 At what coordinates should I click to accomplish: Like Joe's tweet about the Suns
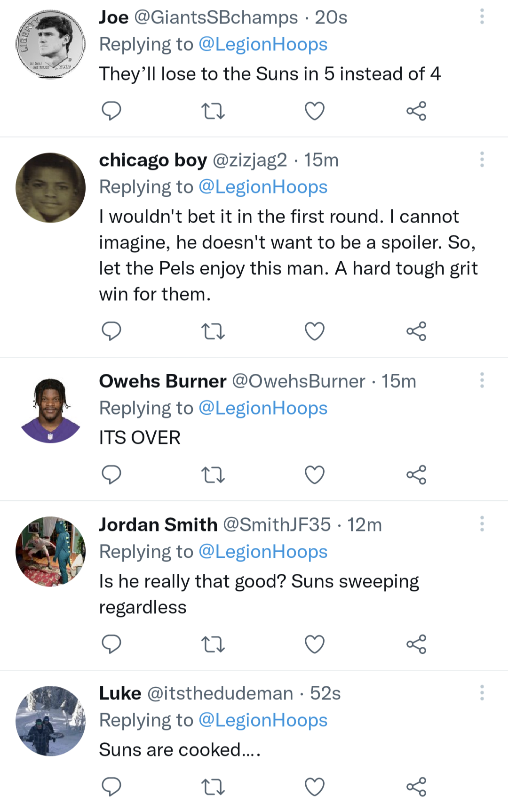tap(314, 111)
